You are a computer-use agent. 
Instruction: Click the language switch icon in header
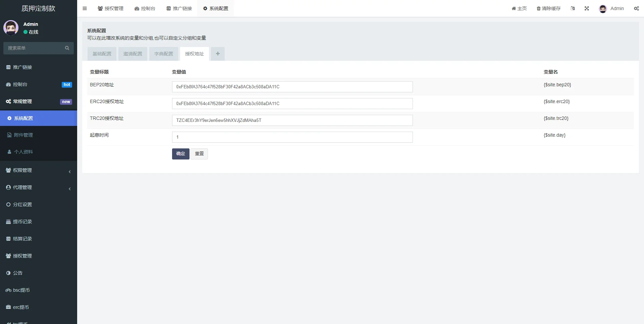[573, 8]
